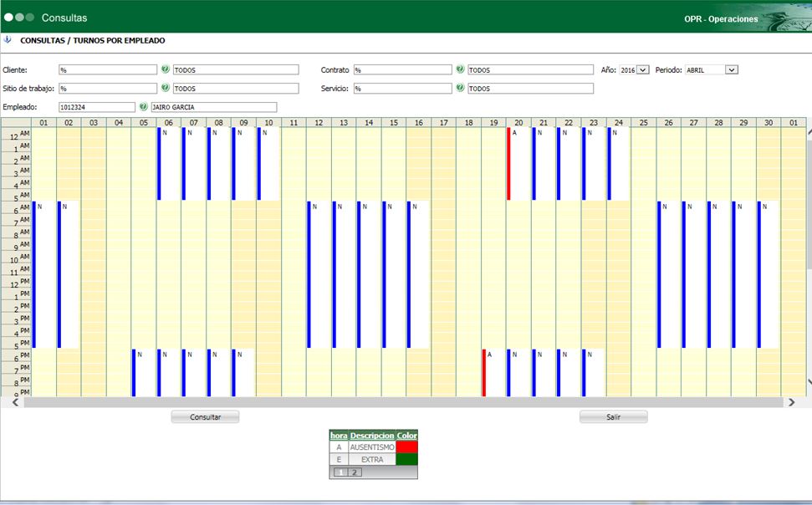Click the lookup icon next to Cliente field

coord(166,69)
